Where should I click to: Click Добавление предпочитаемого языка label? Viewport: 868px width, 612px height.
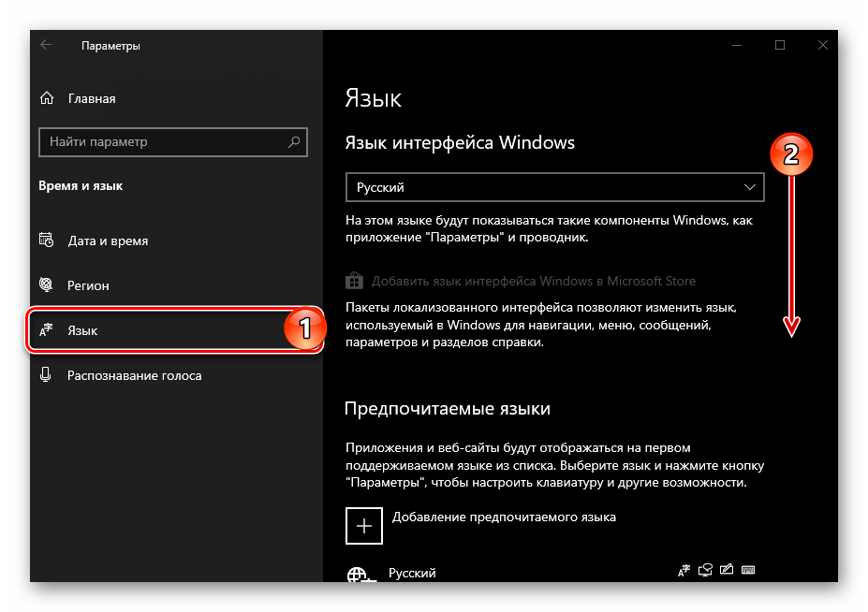click(504, 517)
